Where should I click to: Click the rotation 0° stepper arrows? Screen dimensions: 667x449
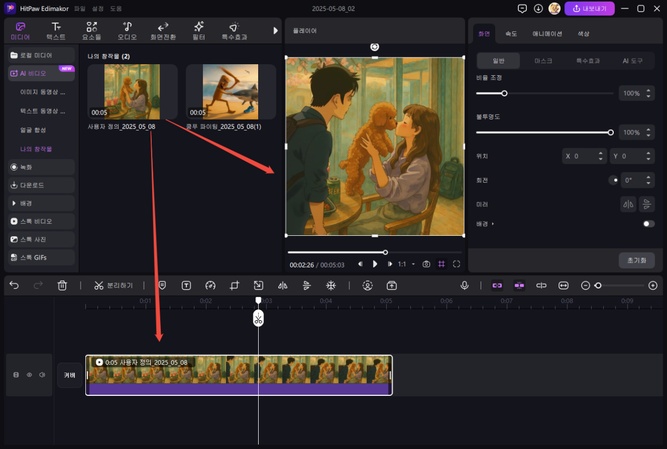pos(648,180)
